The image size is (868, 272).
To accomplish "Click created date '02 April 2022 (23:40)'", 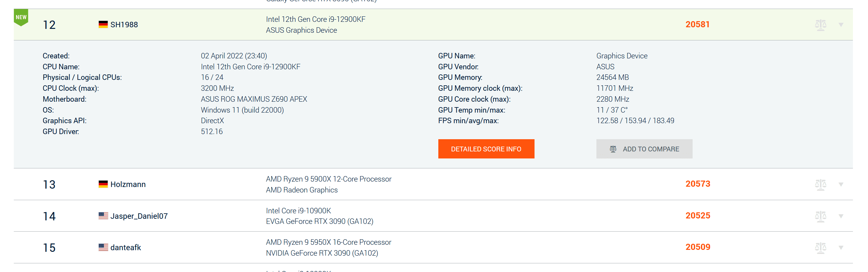I will click(234, 56).
